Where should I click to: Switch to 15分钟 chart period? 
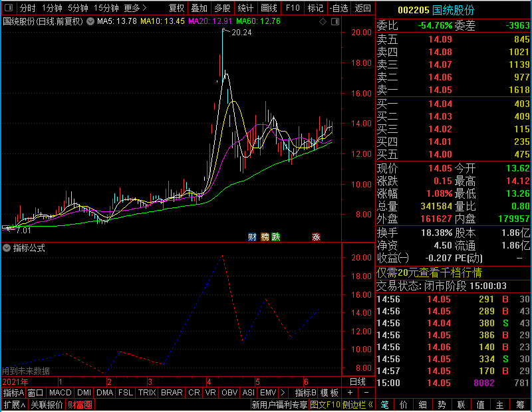106,8
